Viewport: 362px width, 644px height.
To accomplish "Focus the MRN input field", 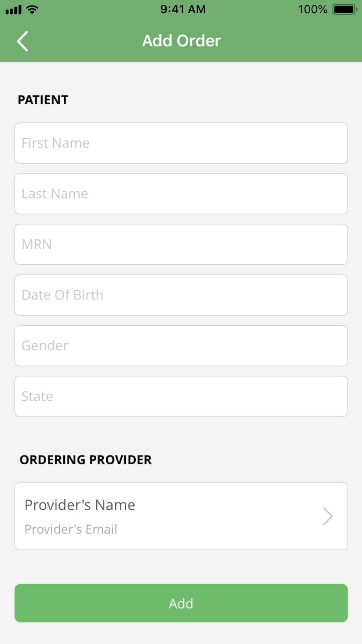I will pyautogui.click(x=181, y=244).
